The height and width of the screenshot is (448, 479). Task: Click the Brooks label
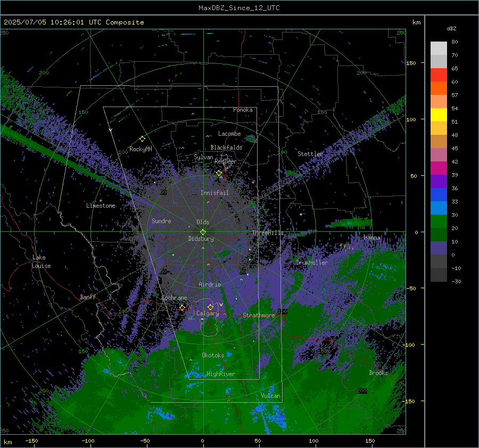(378, 373)
